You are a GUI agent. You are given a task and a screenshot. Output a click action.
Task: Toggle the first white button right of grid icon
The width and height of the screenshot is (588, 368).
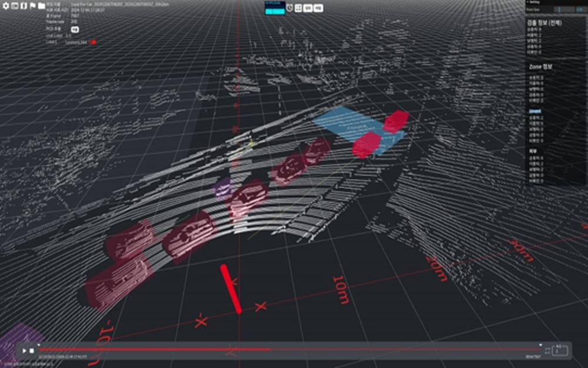click(308, 8)
